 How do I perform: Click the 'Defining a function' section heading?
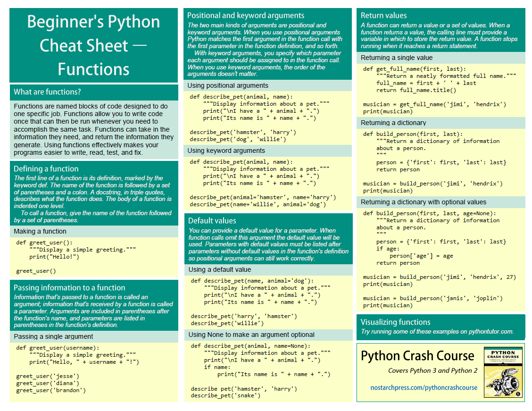[x=46, y=168]
